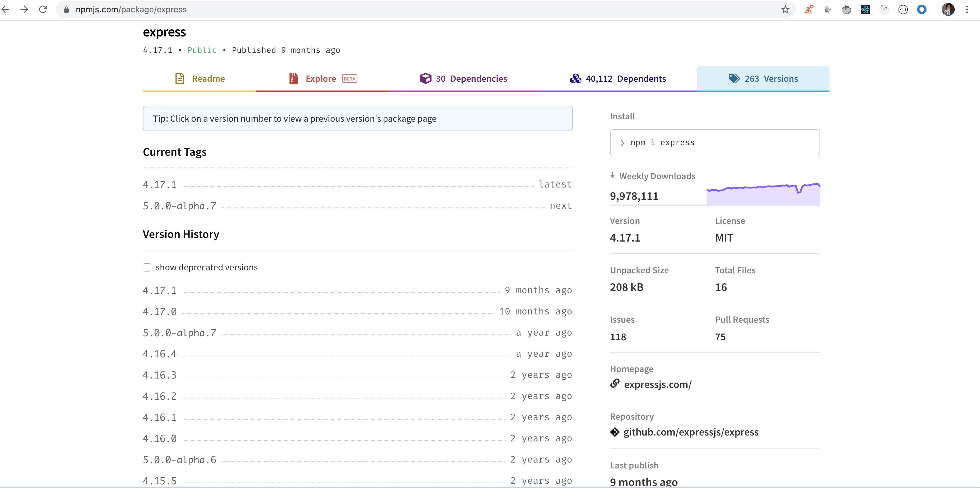Open the React DevTools extension icon
The height and width of the screenshot is (489, 980).
pos(865,9)
